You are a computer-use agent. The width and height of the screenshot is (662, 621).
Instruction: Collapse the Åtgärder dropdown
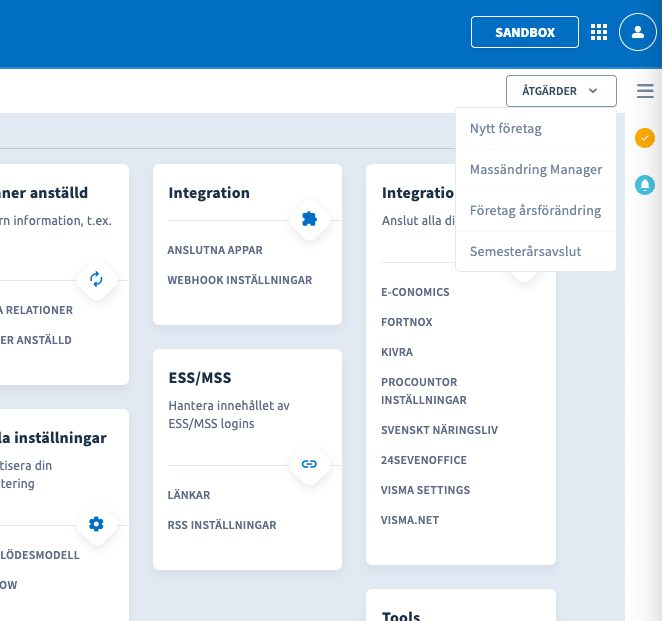click(x=561, y=91)
